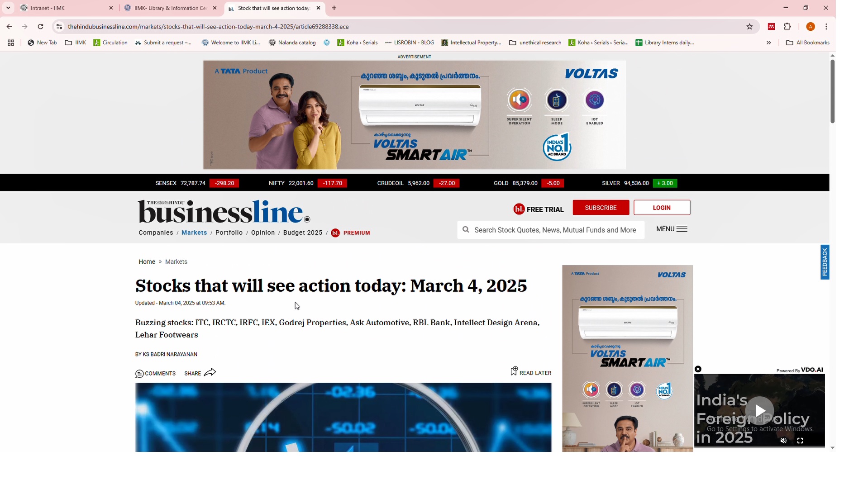Image resolution: width=868 pixels, height=494 pixels.
Task: Bookmark this page with the star icon
Action: (749, 27)
